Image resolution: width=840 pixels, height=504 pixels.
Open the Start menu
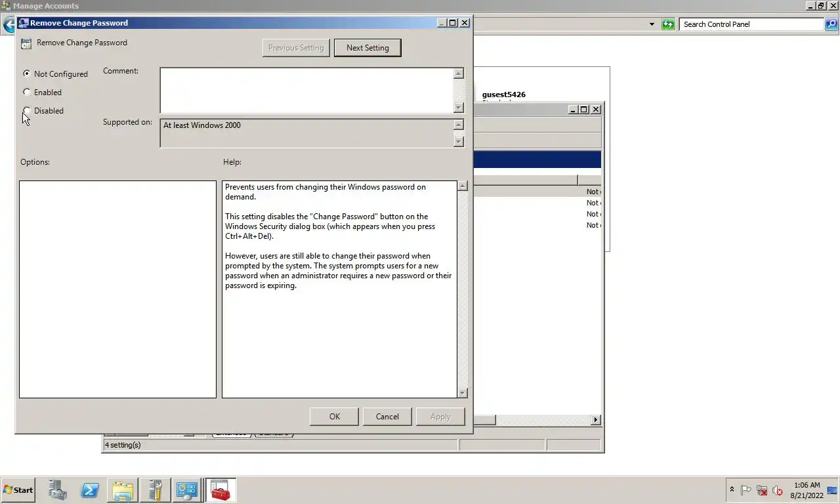coord(18,490)
